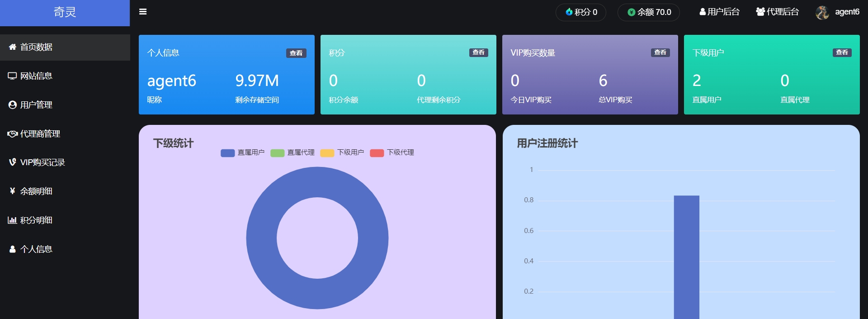Screen dimensions: 868x319
Task: Click the 剩余存储空间 label
Action: (x=257, y=100)
